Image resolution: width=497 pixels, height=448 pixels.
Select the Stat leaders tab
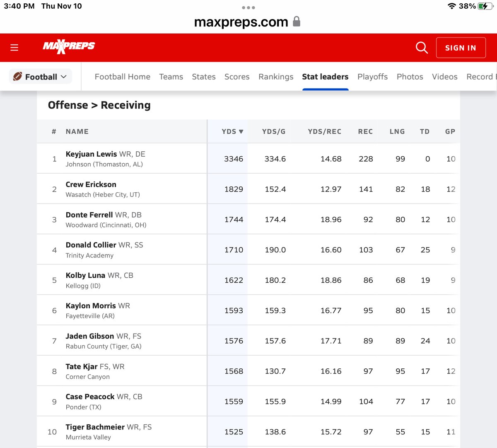point(325,77)
